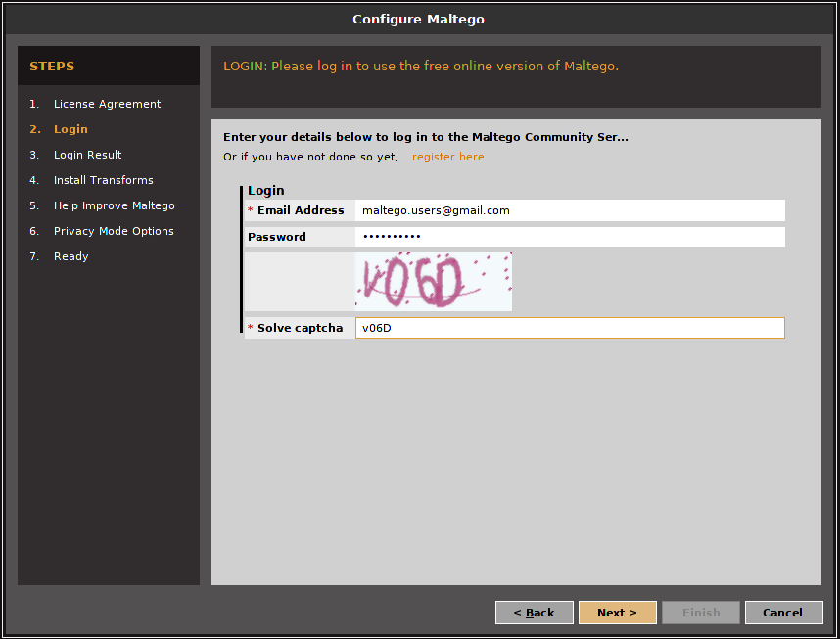This screenshot has width=840, height=639.
Task: Click into the Password field
Action: click(x=569, y=237)
